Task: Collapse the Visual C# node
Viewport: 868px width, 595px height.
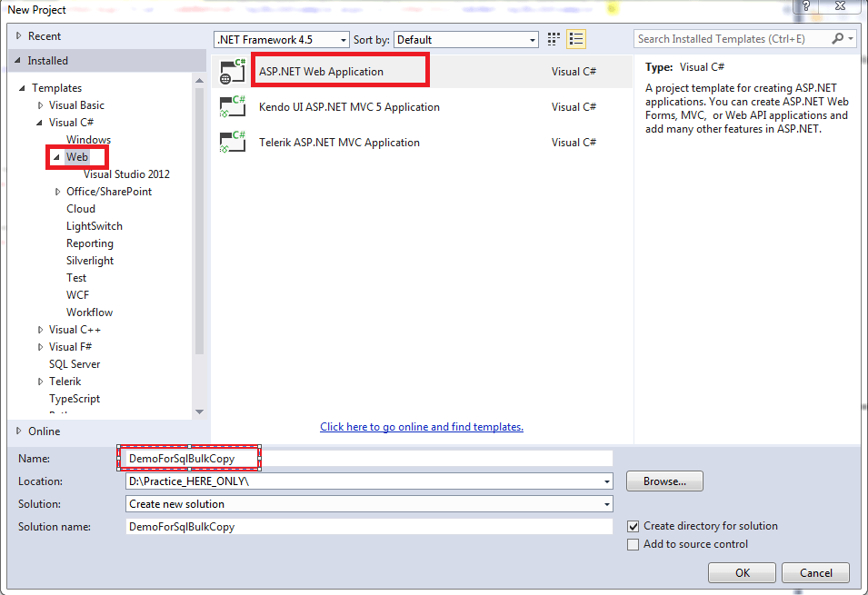Action: click(x=39, y=123)
